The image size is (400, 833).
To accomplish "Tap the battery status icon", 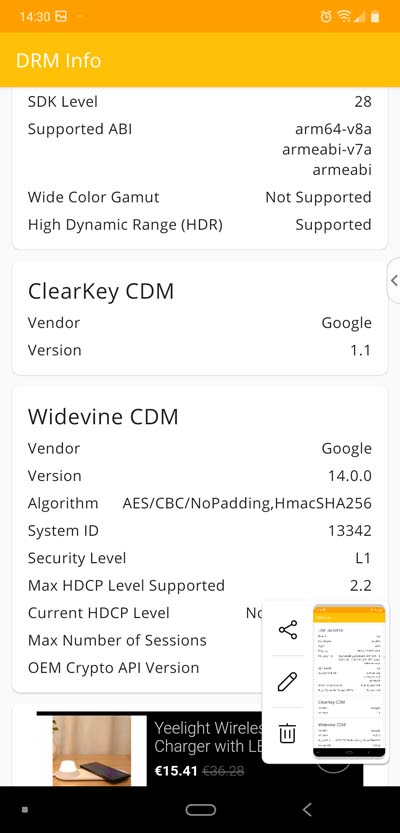I will click(x=375, y=17).
